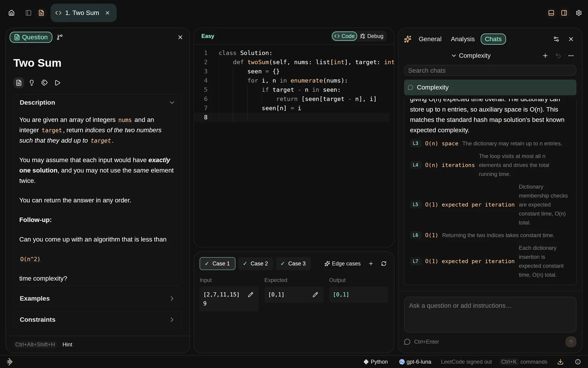Screen dimensions: 588x368
Task: Select test Case 1
Action: pyautogui.click(x=217, y=263)
